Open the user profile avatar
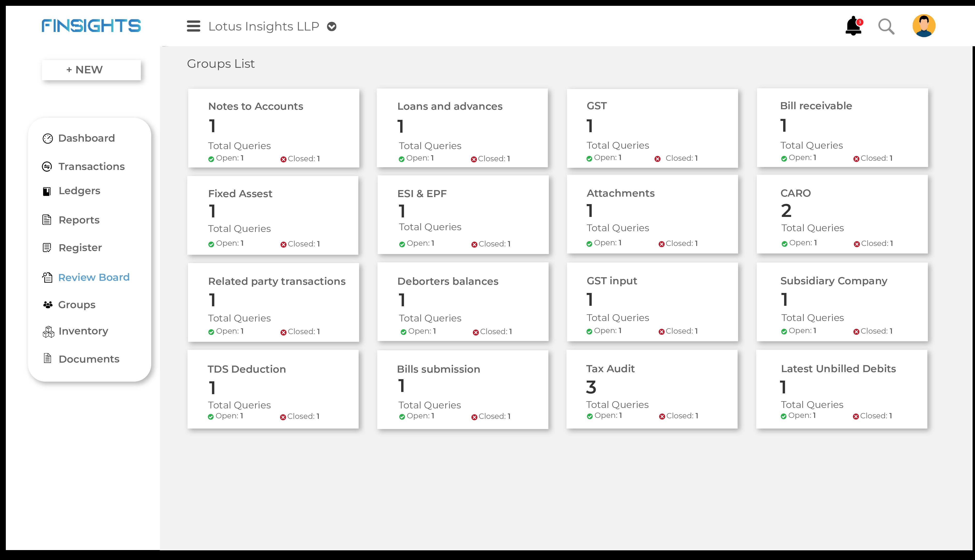This screenshot has width=975, height=560. pos(924,26)
